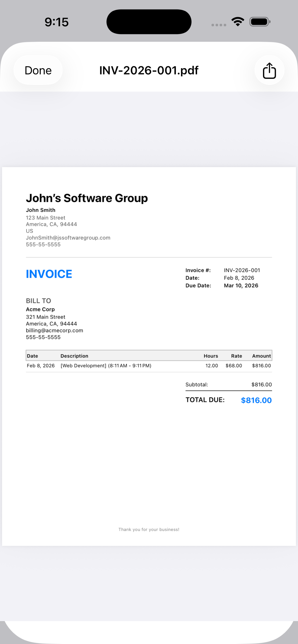Screen dimensions: 298x644
Task: Select the Feb 8, 2026 invoice date value
Action: pos(239,278)
